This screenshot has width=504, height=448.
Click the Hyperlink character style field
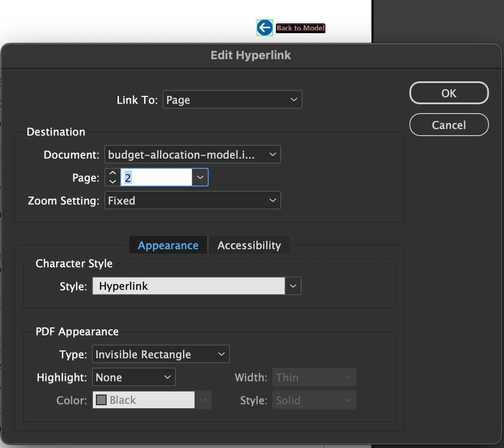pos(188,286)
